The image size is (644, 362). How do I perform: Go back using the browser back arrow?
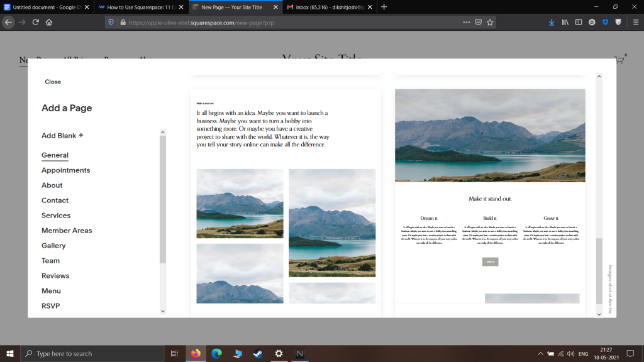8,23
